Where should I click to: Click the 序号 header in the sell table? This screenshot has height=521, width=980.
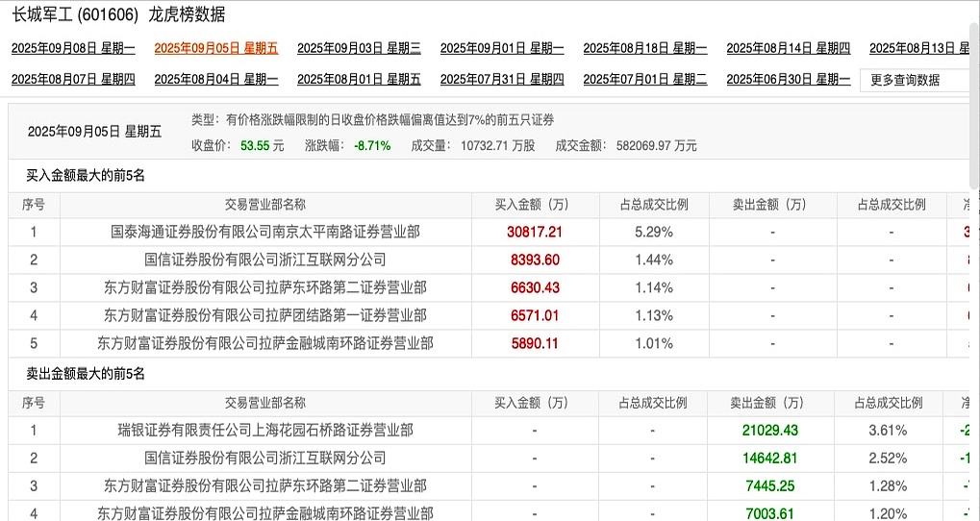(33, 403)
